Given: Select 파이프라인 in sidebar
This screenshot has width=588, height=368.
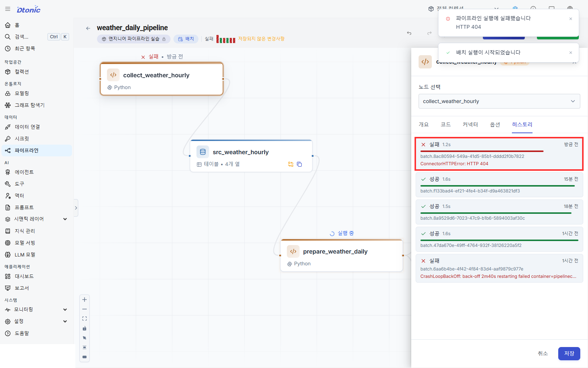Looking at the screenshot, I should point(37,151).
